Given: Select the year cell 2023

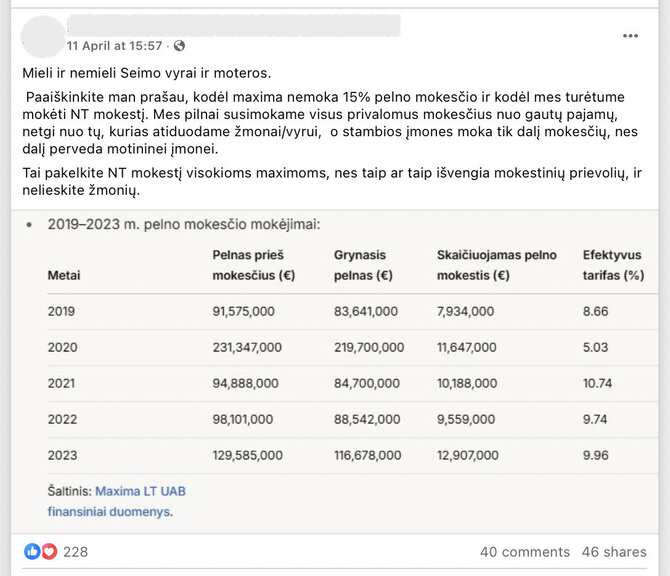Looking at the screenshot, I should (x=62, y=455).
